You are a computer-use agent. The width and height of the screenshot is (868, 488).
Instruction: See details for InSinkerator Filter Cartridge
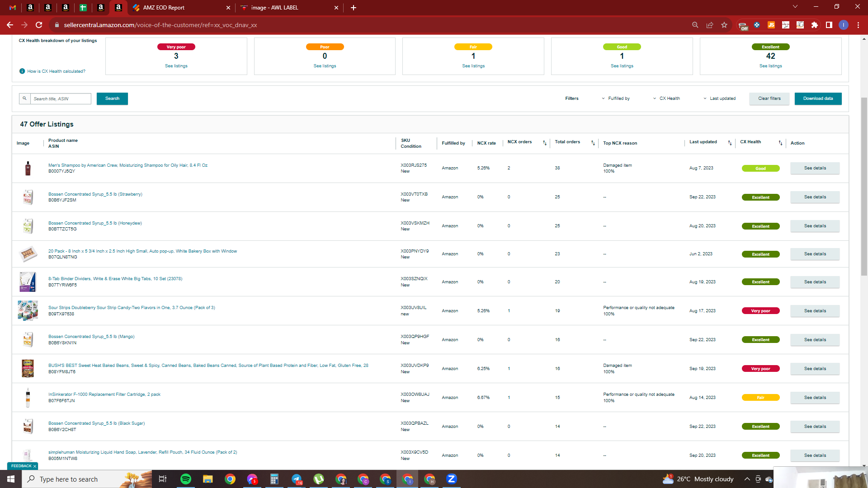coord(815,398)
